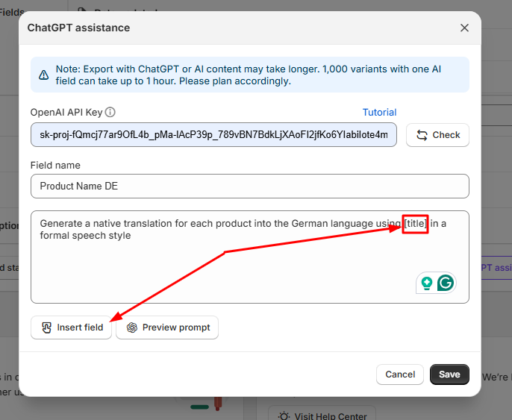The image size is (512, 420).
Task: Open the Tutorial link
Action: pyautogui.click(x=379, y=112)
